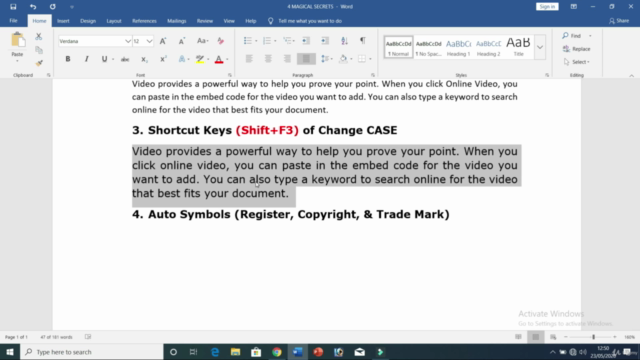This screenshot has width=640, height=360.
Task: Open File Explorer from taskbar
Action: point(236,352)
